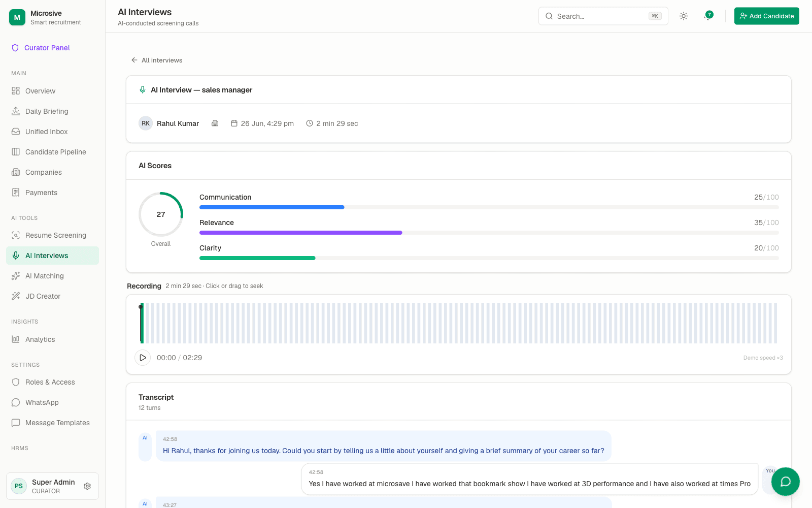Click the RK candidate avatar

click(x=146, y=123)
